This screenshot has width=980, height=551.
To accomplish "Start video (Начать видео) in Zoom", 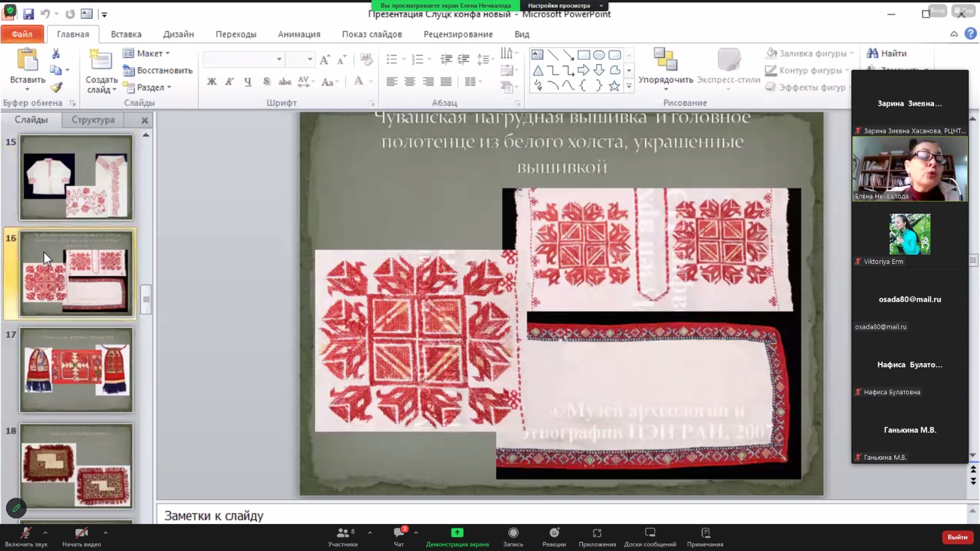I will [x=81, y=537].
